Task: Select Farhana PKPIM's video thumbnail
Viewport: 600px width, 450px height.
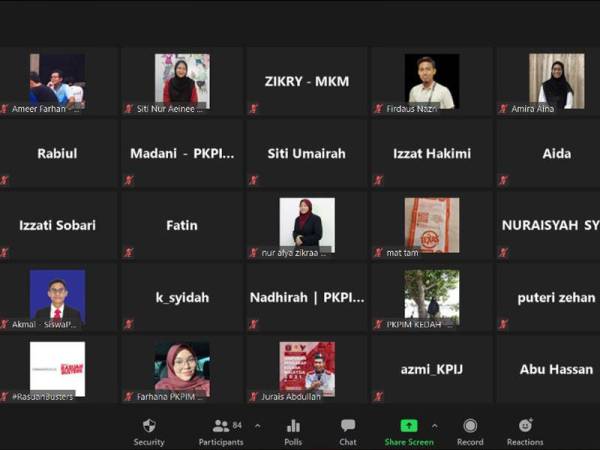Action: 182,368
